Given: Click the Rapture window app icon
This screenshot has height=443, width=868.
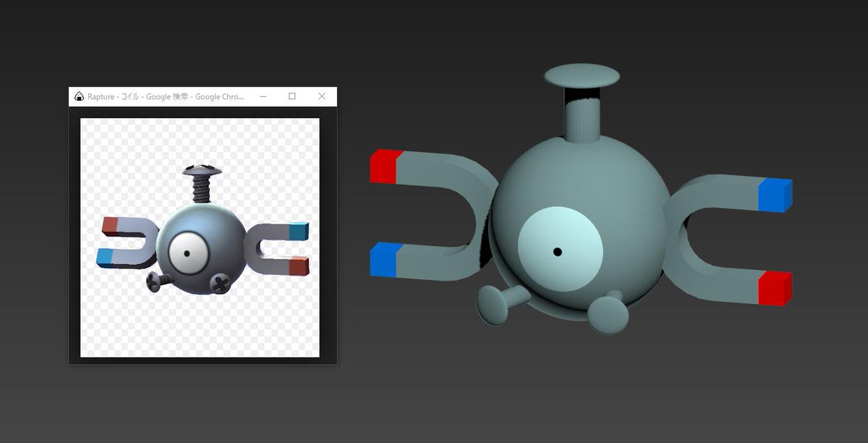Looking at the screenshot, I should click(79, 96).
